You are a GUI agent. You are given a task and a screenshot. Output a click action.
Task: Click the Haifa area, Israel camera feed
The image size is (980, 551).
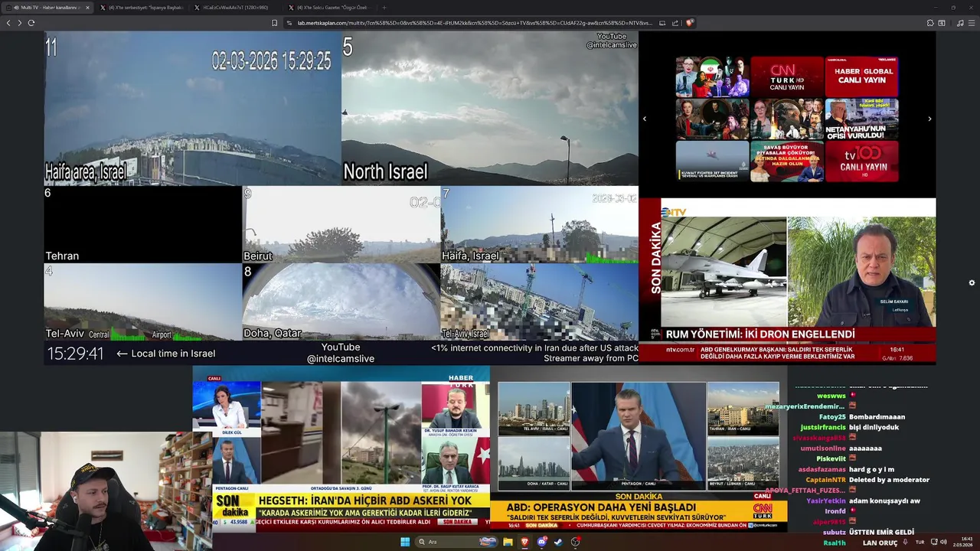[x=192, y=108]
